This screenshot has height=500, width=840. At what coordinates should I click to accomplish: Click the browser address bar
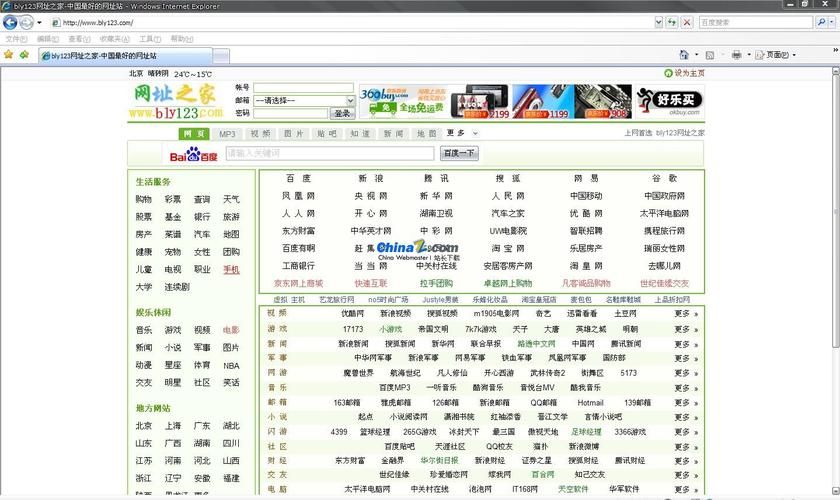coord(351,23)
